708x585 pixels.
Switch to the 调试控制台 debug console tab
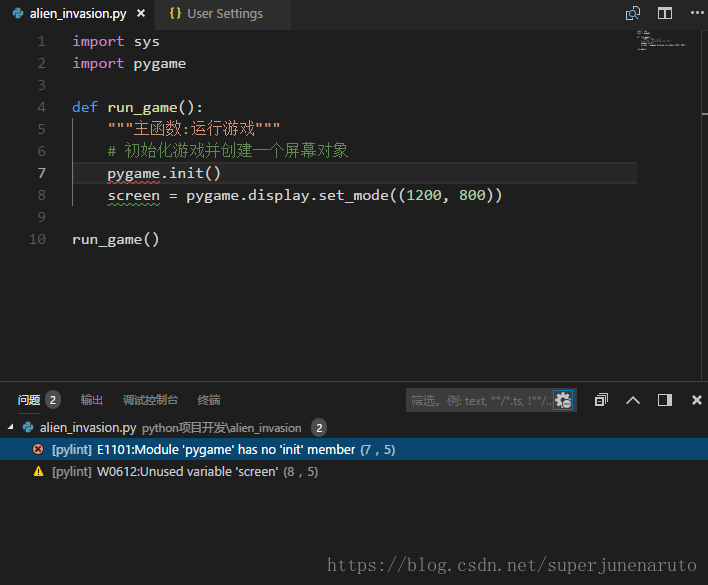pos(150,400)
